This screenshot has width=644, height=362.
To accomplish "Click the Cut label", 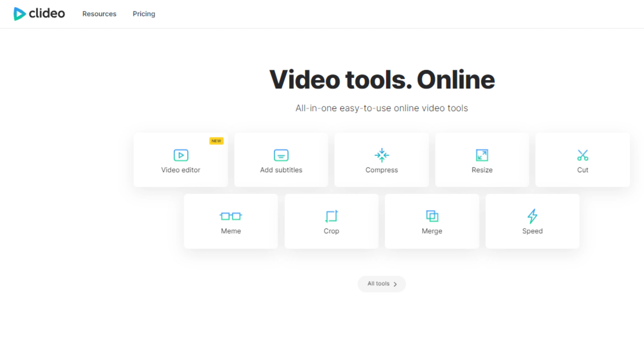I will pyautogui.click(x=582, y=170).
